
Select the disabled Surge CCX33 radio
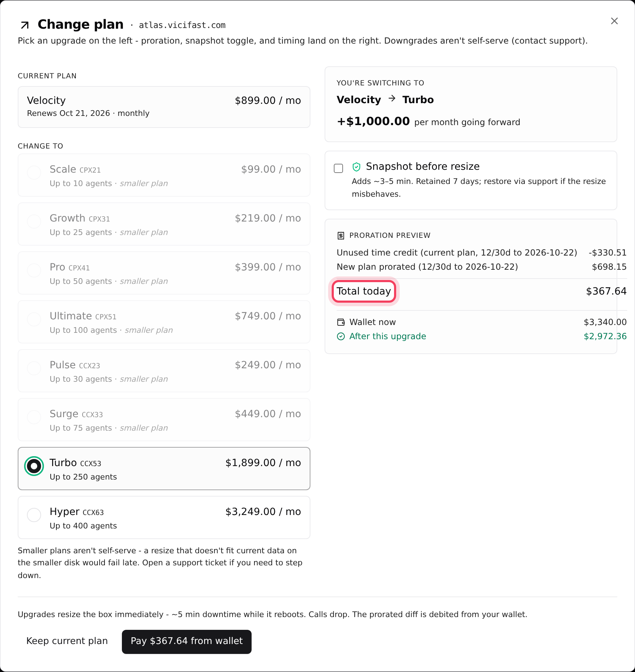(34, 417)
